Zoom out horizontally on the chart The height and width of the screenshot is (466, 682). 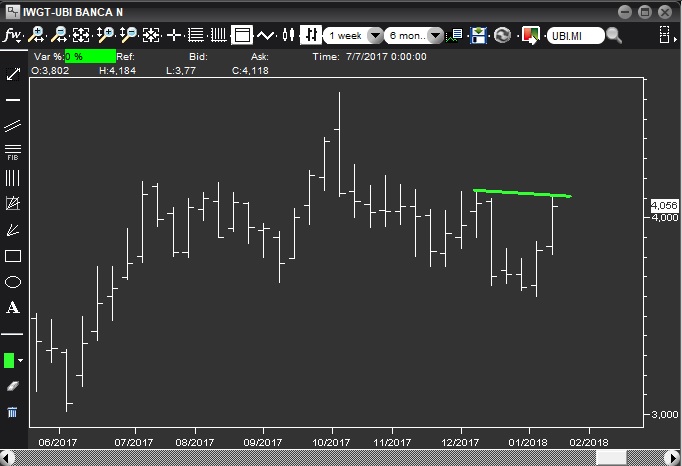(59, 35)
